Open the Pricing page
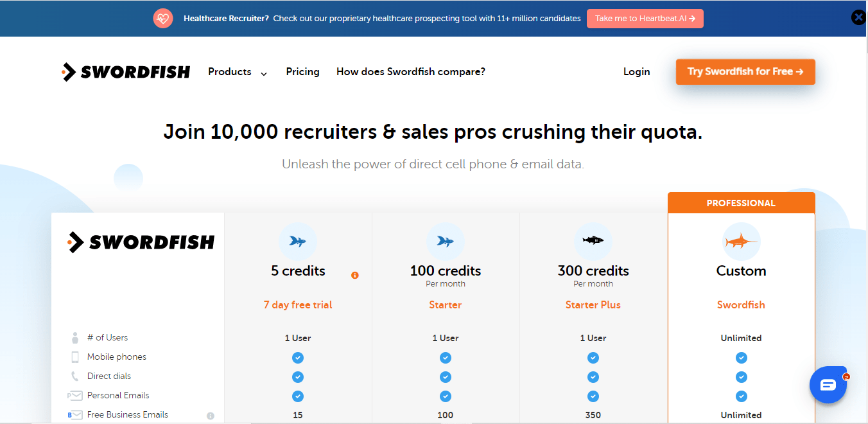868x424 pixels. tap(302, 72)
